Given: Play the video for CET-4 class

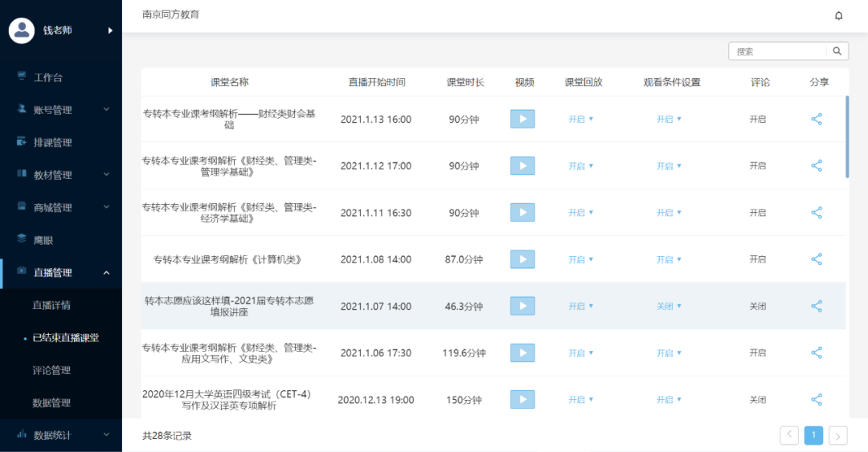Looking at the screenshot, I should pos(522,400).
